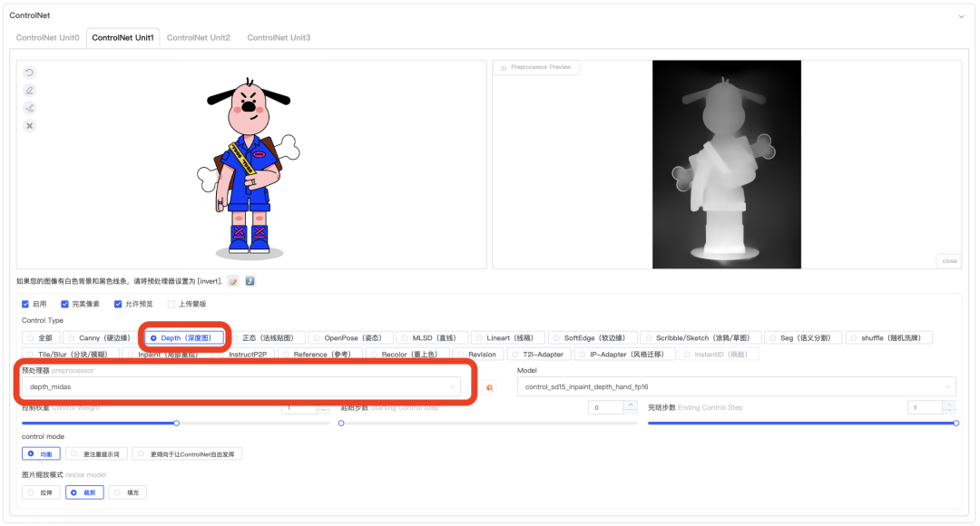Select the Recolor (重上色) control type
This screenshot has height=526, width=980.
[407, 355]
